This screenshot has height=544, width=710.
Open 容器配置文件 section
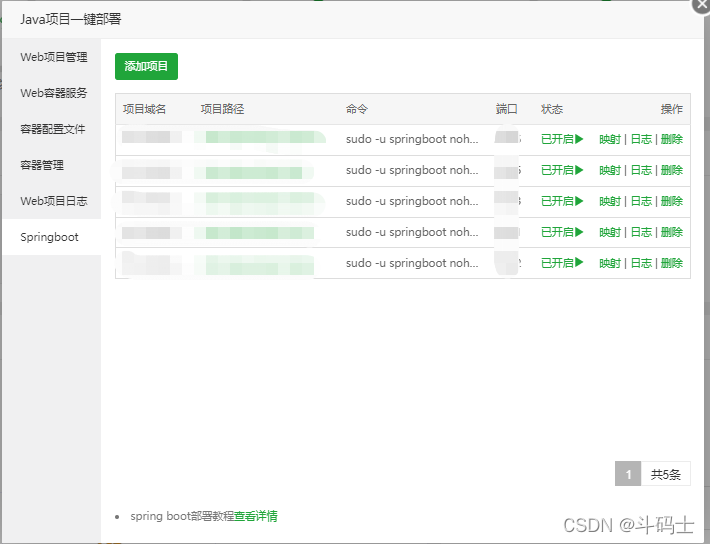(53, 129)
